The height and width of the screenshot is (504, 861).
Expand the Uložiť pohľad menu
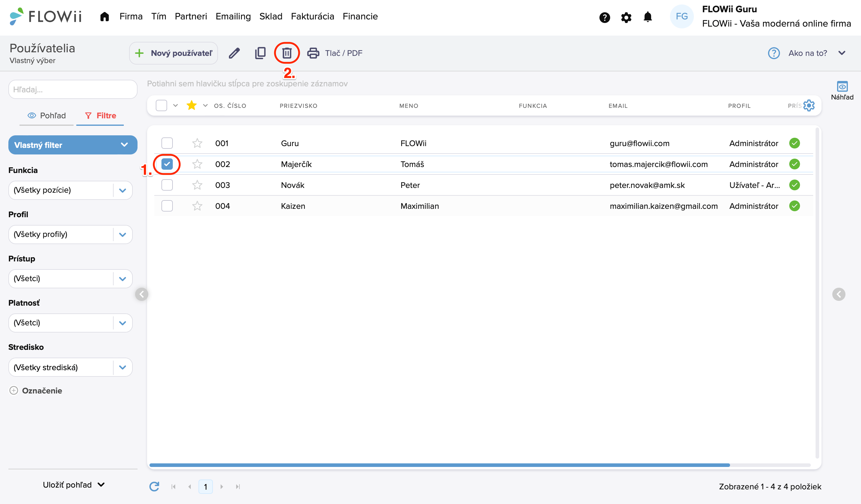[x=74, y=485]
